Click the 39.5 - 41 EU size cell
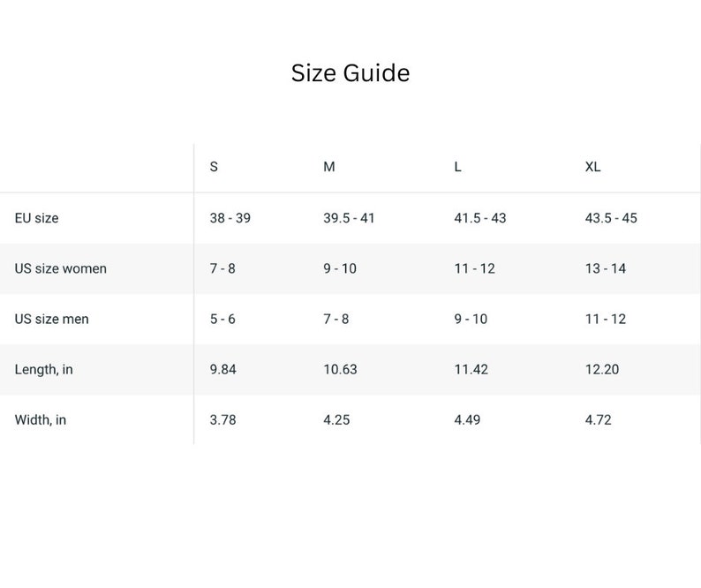Screen dimensions: 701x588 point(349,218)
